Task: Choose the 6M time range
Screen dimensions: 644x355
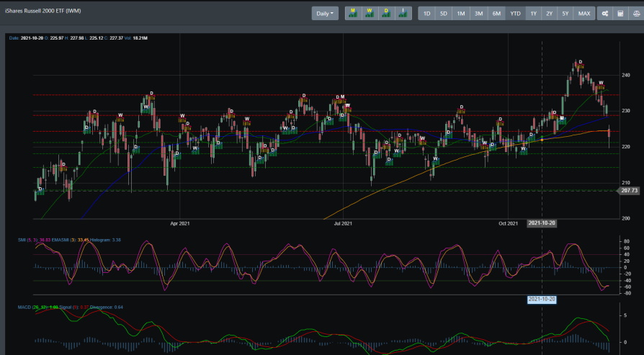Action: coord(496,13)
